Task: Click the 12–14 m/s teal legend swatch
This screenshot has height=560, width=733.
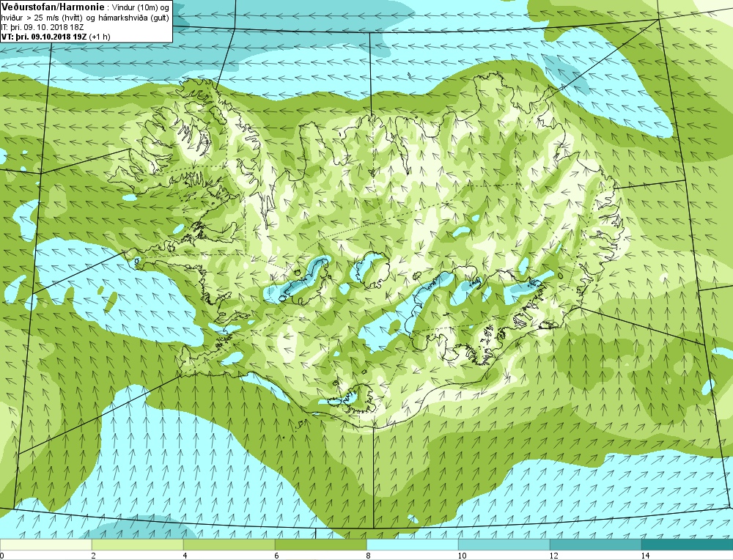Action: (595, 545)
